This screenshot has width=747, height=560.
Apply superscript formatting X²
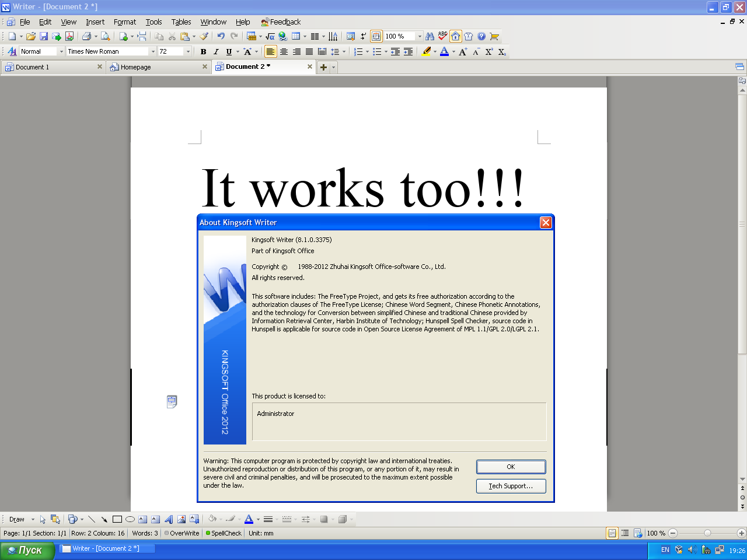coord(489,51)
